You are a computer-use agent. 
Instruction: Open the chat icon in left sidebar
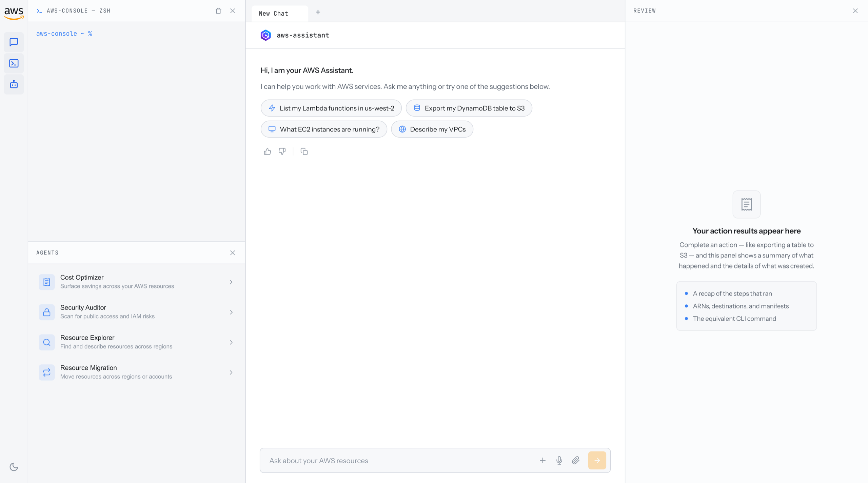pyautogui.click(x=14, y=42)
